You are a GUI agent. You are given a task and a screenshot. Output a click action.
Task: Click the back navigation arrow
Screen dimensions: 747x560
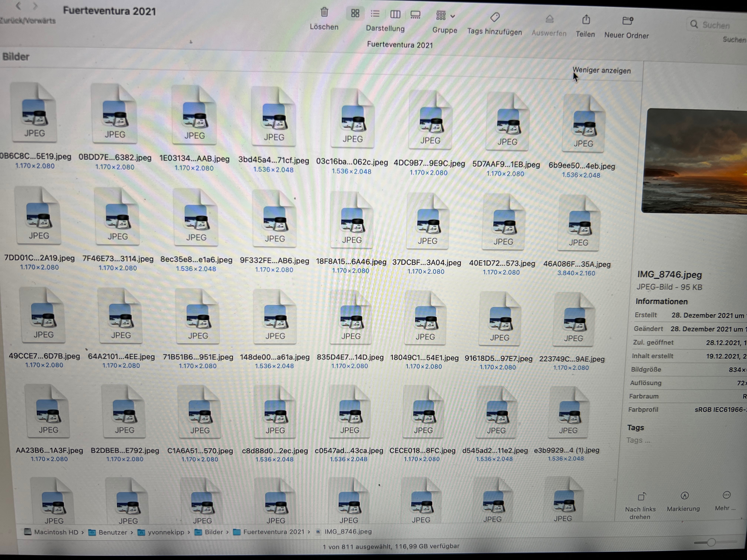[x=19, y=6]
